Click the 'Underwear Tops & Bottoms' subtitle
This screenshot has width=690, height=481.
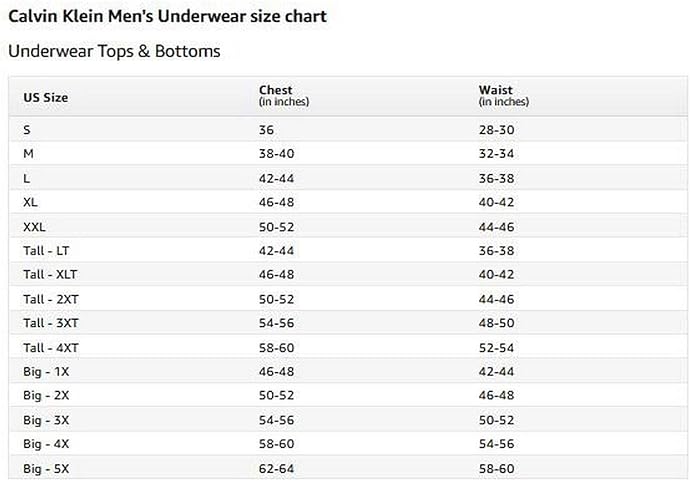114,50
